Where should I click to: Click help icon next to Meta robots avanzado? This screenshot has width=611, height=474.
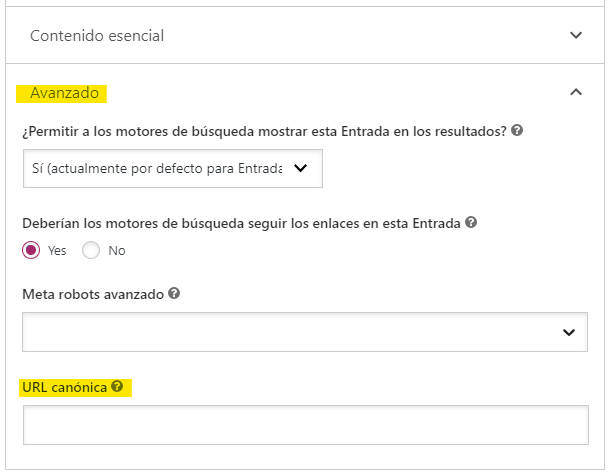pyautogui.click(x=174, y=293)
